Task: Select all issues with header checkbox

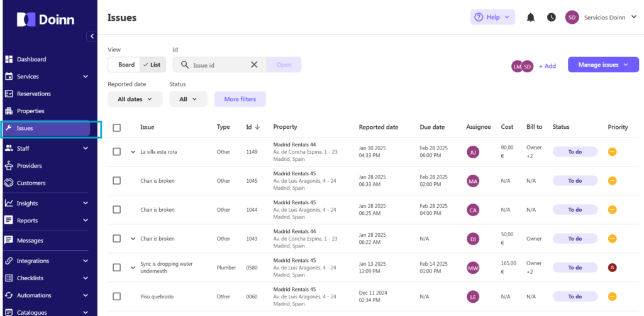Action: coord(116,128)
